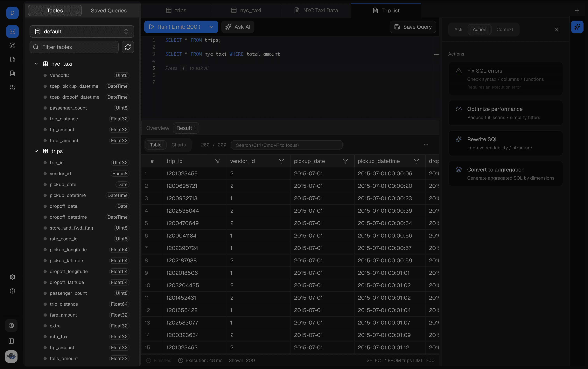Filter the vendor_id column
The width and height of the screenshot is (588, 369).
(x=282, y=161)
